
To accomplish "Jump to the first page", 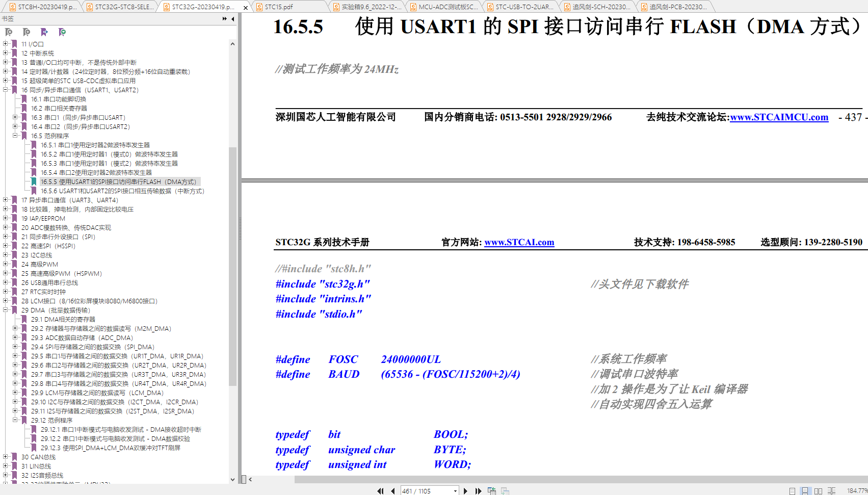I will [380, 491].
